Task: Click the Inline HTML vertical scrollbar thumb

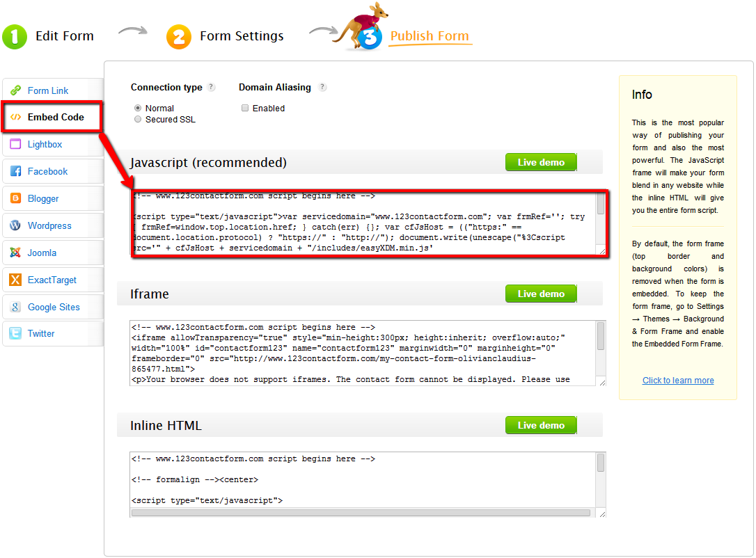Action: tap(601, 463)
